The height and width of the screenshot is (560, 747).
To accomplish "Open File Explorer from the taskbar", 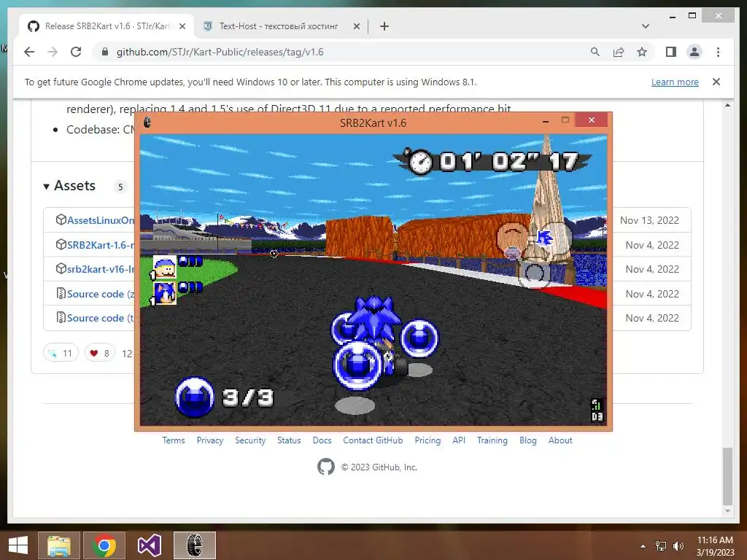I will pos(58,545).
